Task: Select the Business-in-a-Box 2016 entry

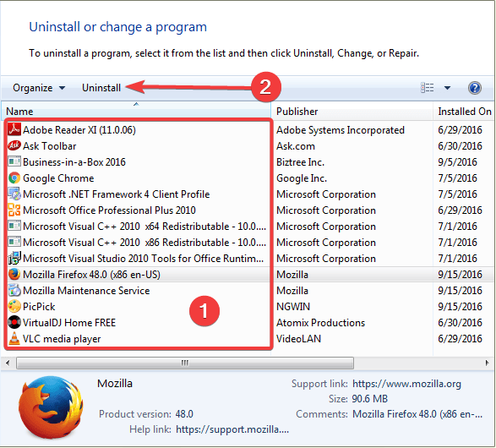Action: [x=74, y=162]
